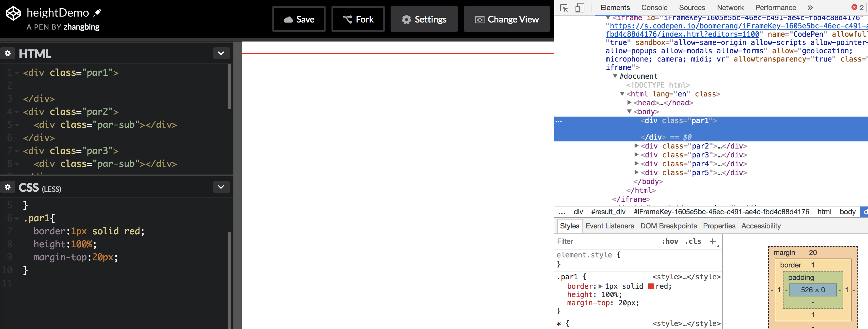Click the red error count icon

coord(854,7)
